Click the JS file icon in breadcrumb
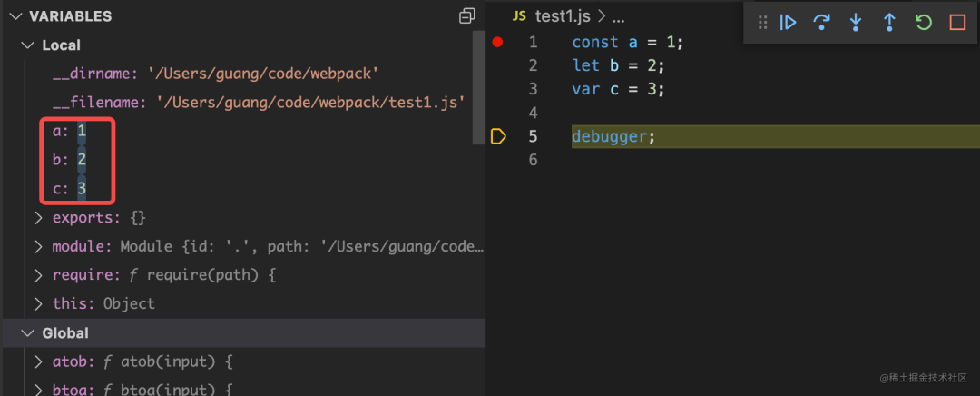The width and height of the screenshot is (980, 396). tap(519, 16)
